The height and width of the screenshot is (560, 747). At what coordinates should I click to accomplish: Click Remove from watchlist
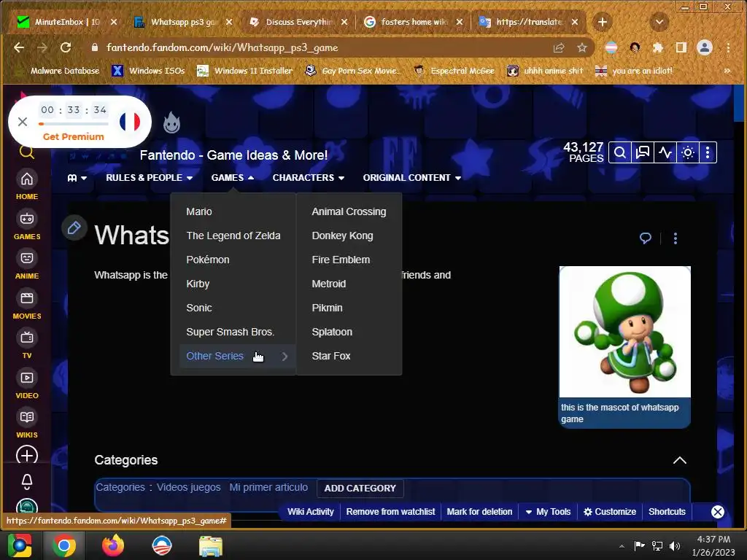pos(391,511)
